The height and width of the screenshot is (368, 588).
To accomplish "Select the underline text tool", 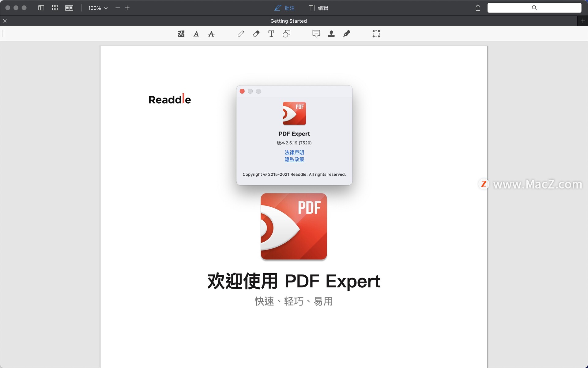I will 196,34.
